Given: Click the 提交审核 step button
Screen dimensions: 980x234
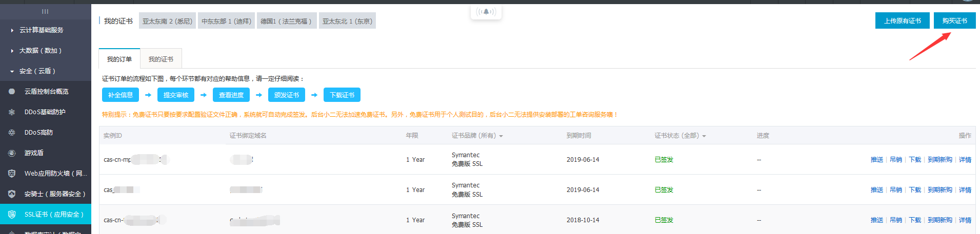Looking at the screenshot, I should [x=176, y=95].
